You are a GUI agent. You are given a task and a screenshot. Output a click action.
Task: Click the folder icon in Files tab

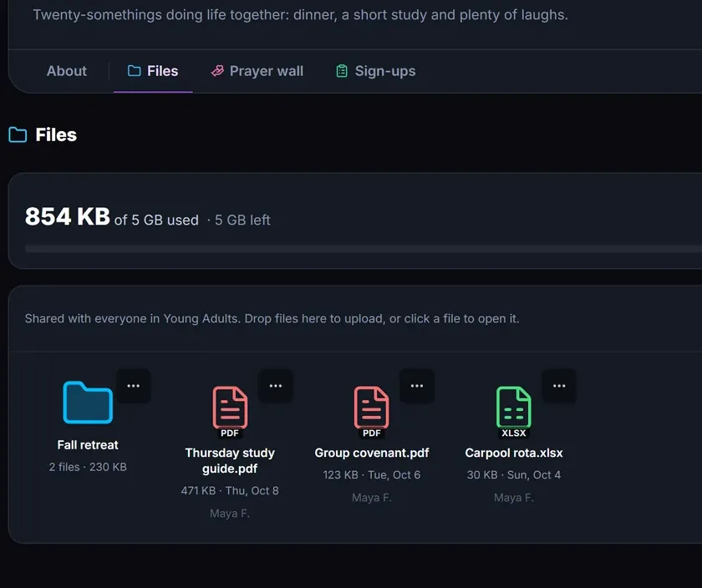(134, 71)
